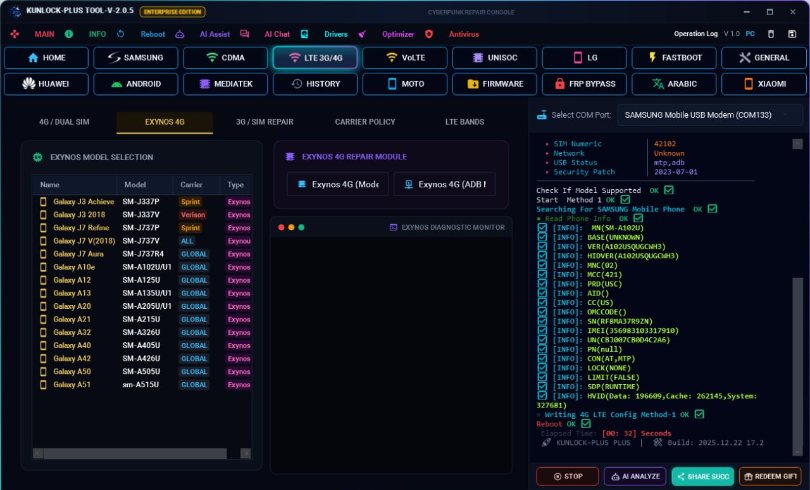Save the operation log with disk icon

(x=792, y=34)
